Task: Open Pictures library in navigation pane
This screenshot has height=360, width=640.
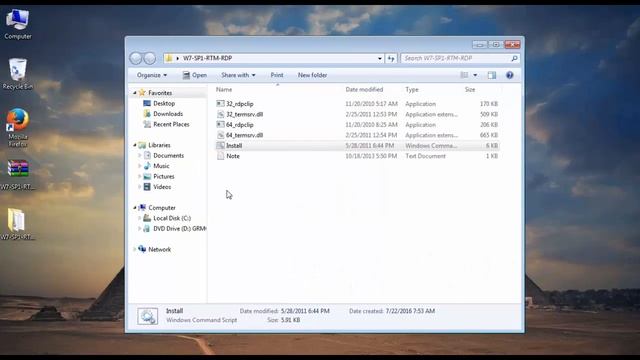Action: (164, 176)
